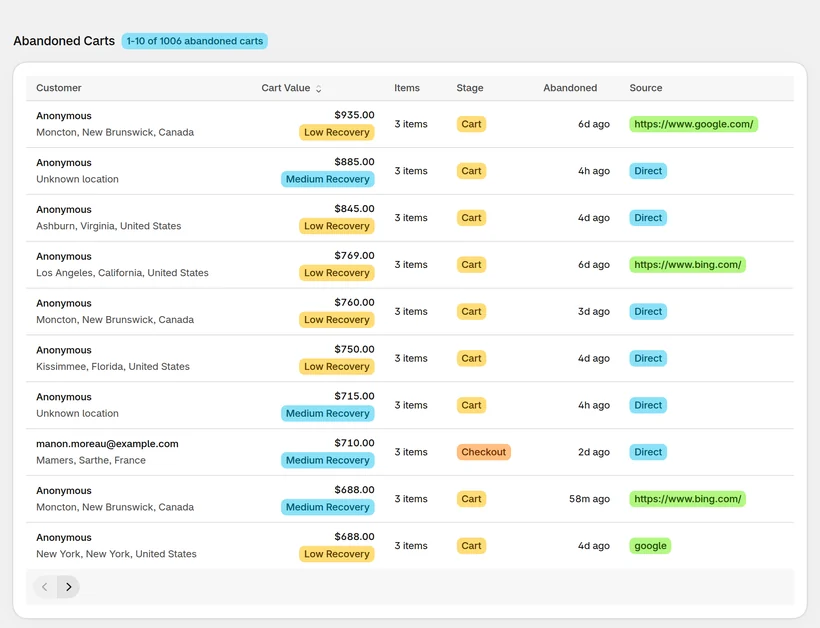Click 3 items in Checkout row
This screenshot has width=820, height=628.
[411, 452]
